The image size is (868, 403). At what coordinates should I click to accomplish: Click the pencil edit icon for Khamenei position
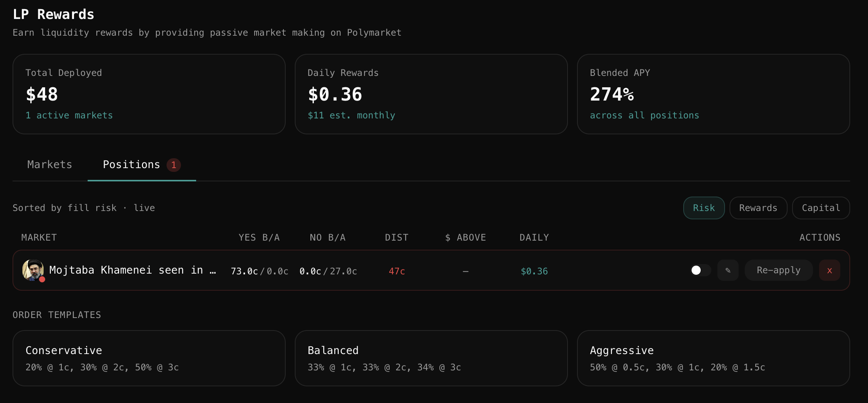(728, 270)
